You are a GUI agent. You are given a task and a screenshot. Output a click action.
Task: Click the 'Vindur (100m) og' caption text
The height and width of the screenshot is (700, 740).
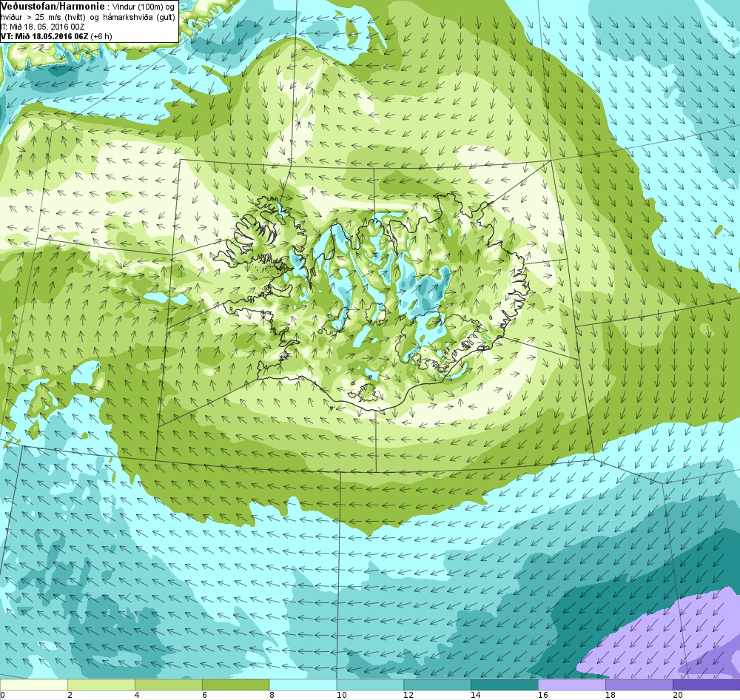click(x=144, y=7)
